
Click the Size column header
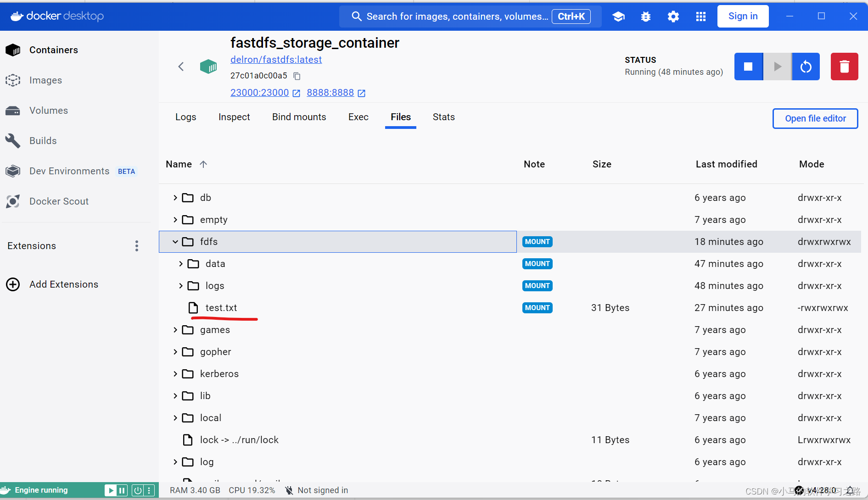tap(602, 164)
